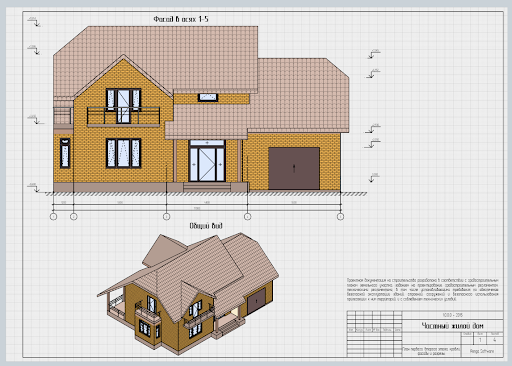Click the lowest right elevation mark

coord(374,178)
